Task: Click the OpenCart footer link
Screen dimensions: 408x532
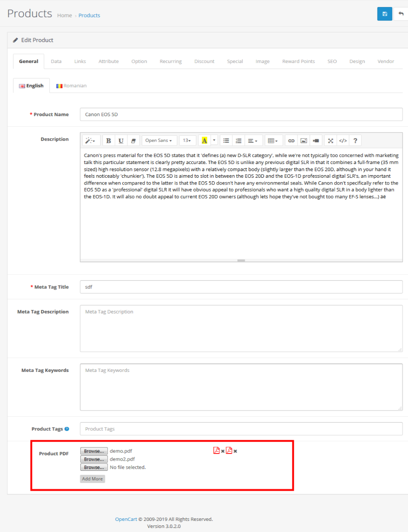Action: [x=126, y=519]
